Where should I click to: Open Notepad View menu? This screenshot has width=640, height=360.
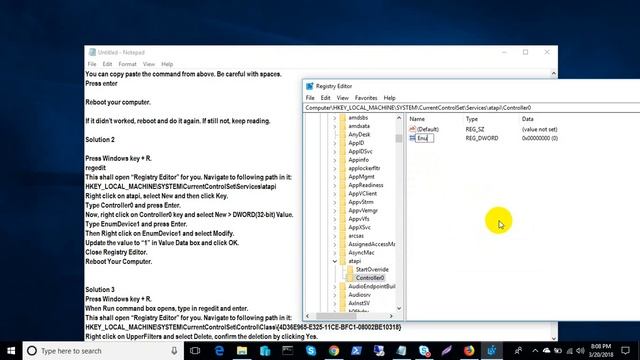149,64
